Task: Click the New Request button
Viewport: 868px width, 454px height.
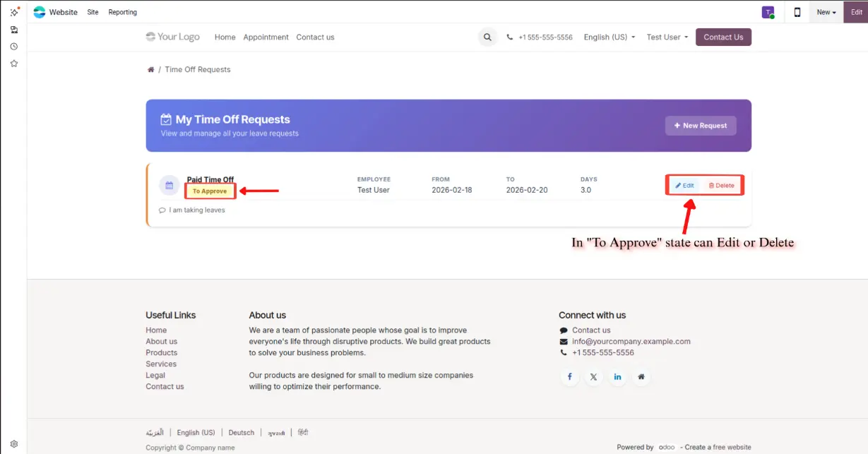Action: (700, 126)
